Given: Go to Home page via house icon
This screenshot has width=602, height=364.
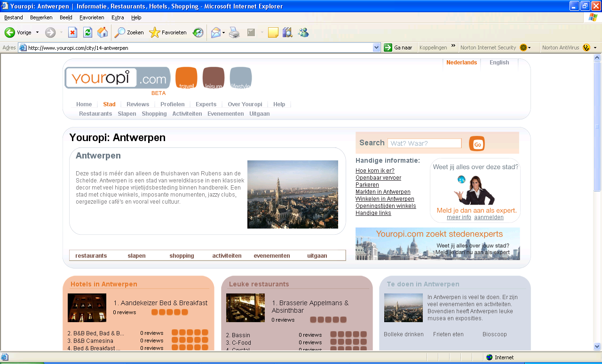Looking at the screenshot, I should pyautogui.click(x=103, y=32).
